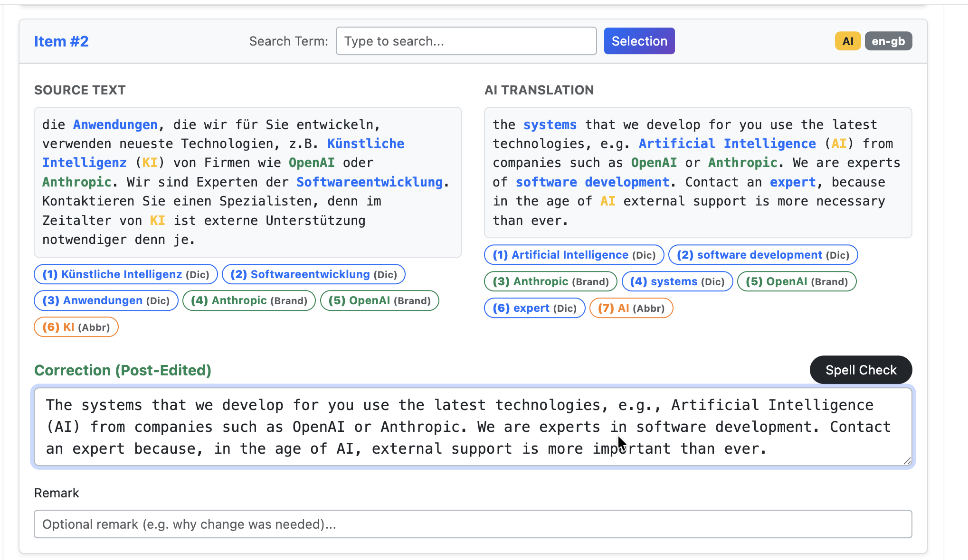Focus the Search Term input field
The image size is (968, 560).
point(466,41)
